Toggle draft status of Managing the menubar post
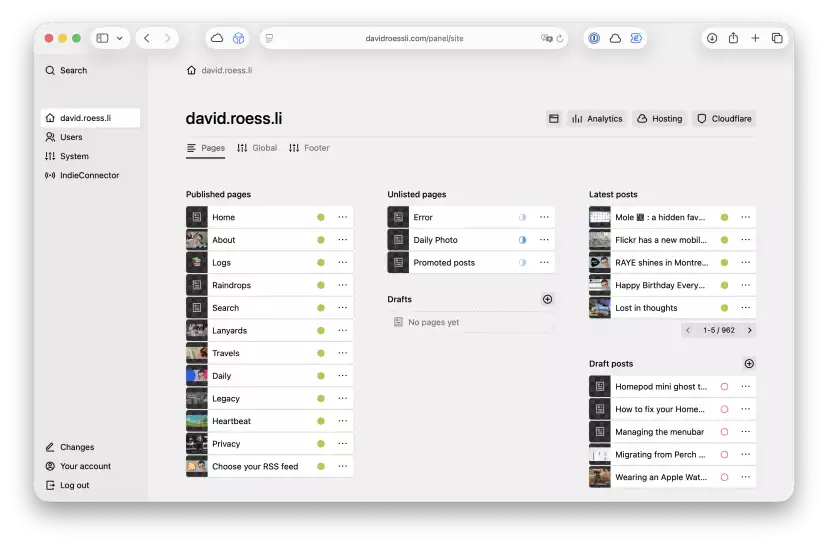 click(724, 432)
